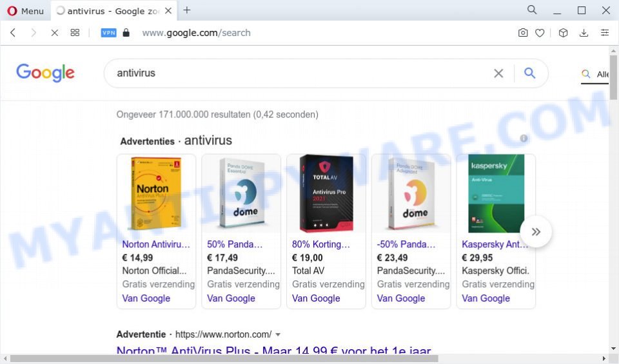The height and width of the screenshot is (364, 619).
Task: Click Van Google under Norton ad
Action: (146, 298)
